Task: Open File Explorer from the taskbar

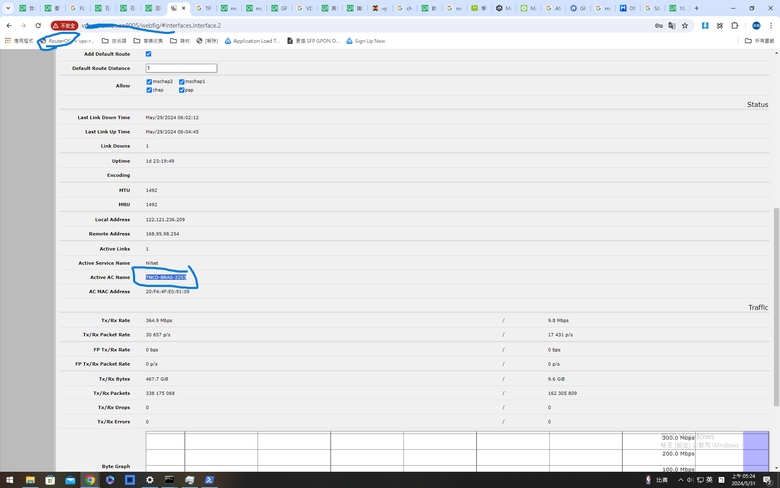Action: (30, 480)
